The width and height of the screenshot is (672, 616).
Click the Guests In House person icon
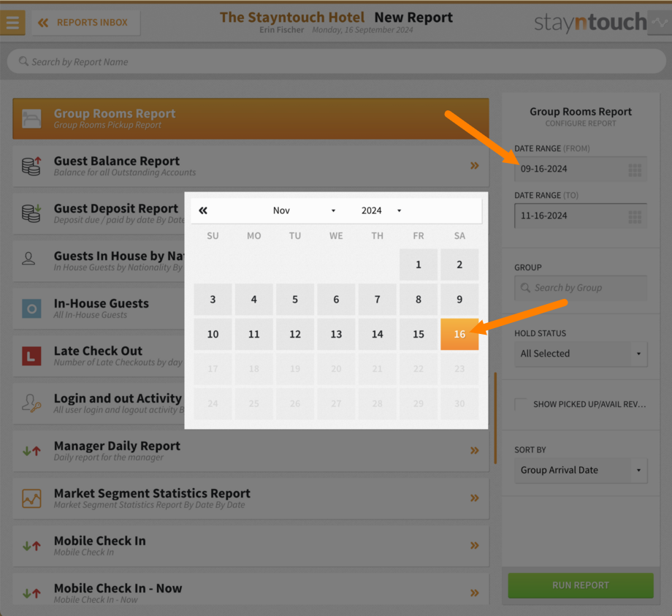click(28, 259)
